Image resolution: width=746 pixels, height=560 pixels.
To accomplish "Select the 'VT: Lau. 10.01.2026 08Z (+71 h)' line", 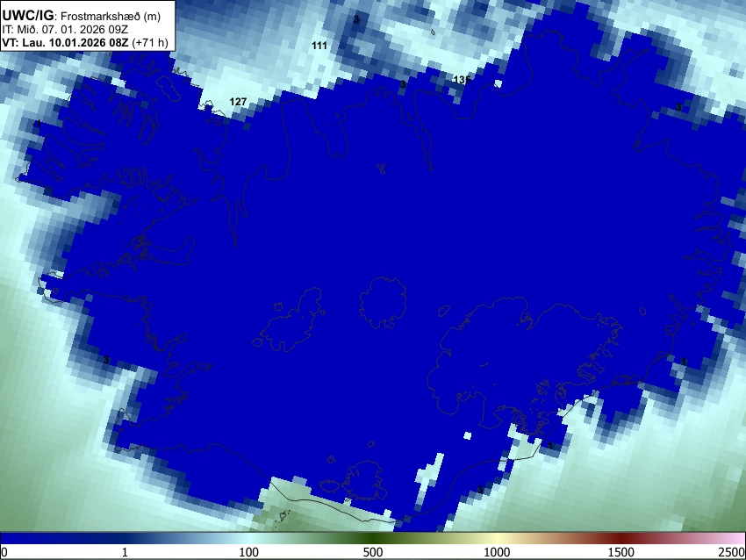I will 85,42.
